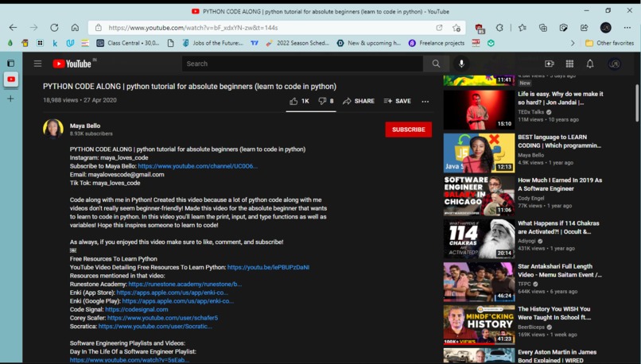Click the SAVE to playlist button
Image resolution: width=641 pixels, height=364 pixels.
click(398, 101)
